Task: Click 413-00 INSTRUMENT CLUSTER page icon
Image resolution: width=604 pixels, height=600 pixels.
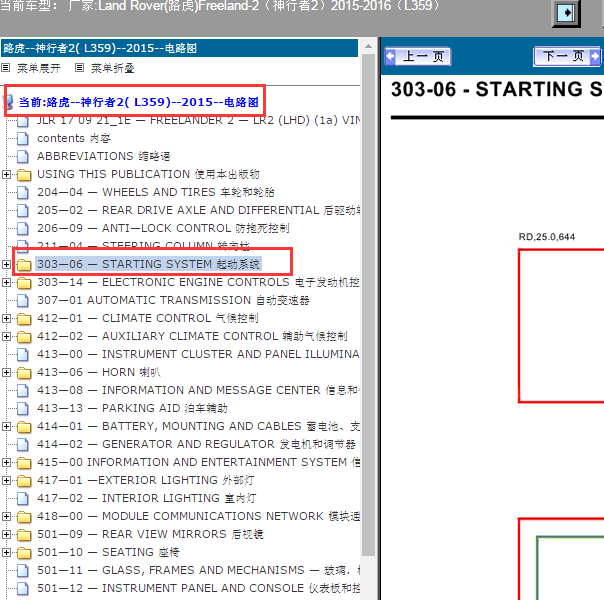Action: (23, 354)
